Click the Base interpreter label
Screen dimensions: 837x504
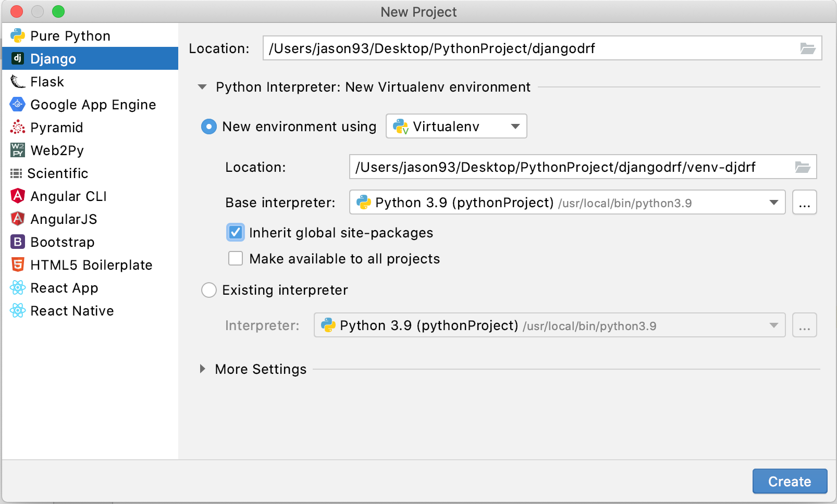coord(280,203)
